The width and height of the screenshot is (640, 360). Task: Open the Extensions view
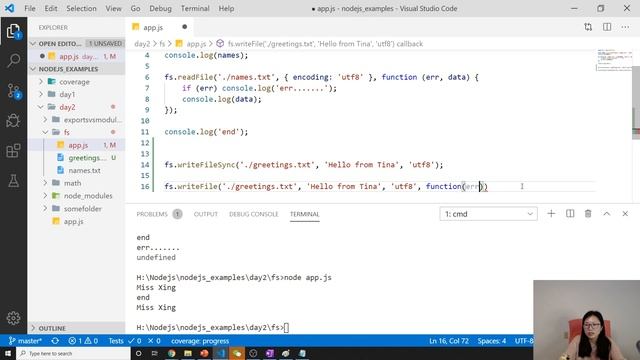(13, 151)
